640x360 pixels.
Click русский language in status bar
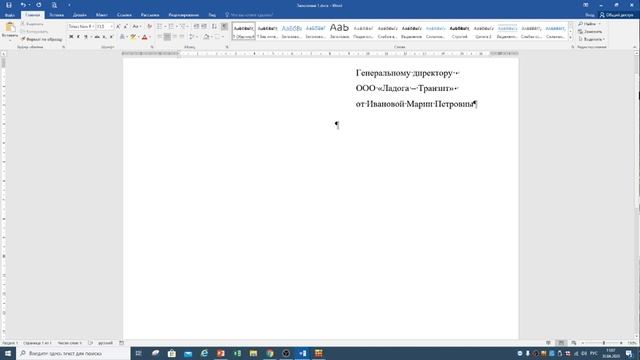pyautogui.click(x=105, y=343)
